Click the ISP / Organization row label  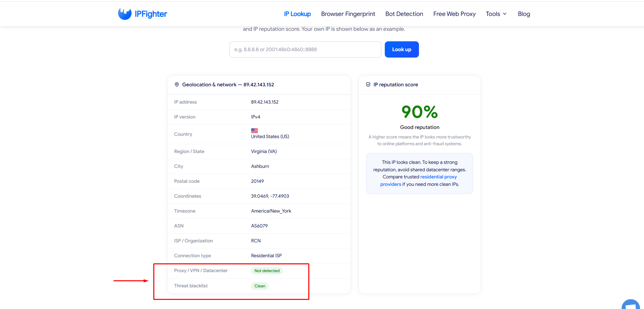pos(194,241)
